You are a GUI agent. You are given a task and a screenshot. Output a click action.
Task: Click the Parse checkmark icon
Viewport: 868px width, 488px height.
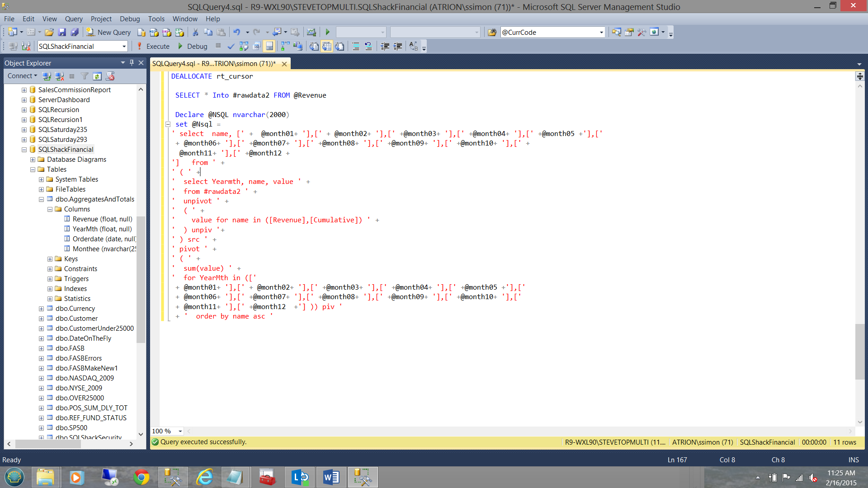click(x=231, y=46)
